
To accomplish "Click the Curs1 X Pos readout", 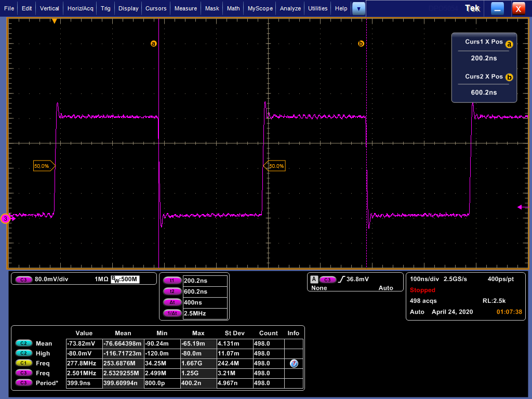I will pyautogui.click(x=484, y=58).
